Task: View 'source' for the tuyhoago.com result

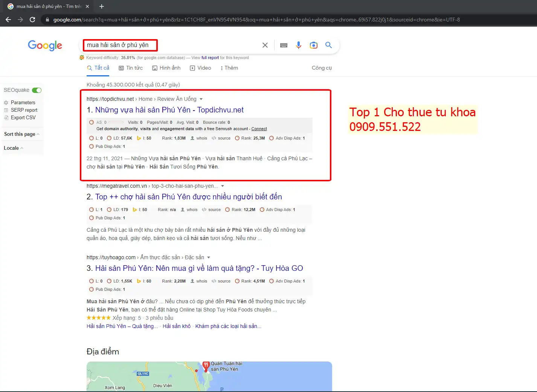Action: pyautogui.click(x=221, y=281)
